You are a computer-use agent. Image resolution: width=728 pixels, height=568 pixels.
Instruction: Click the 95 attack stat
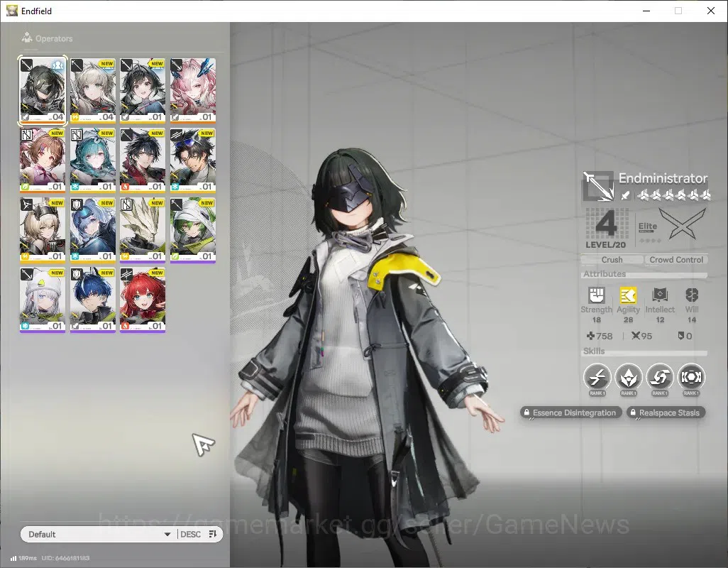[641, 336]
